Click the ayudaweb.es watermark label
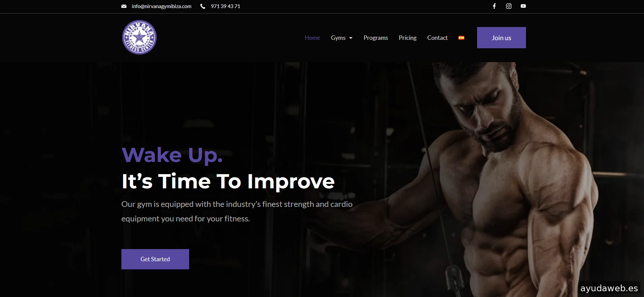The image size is (644, 297). 609,288
